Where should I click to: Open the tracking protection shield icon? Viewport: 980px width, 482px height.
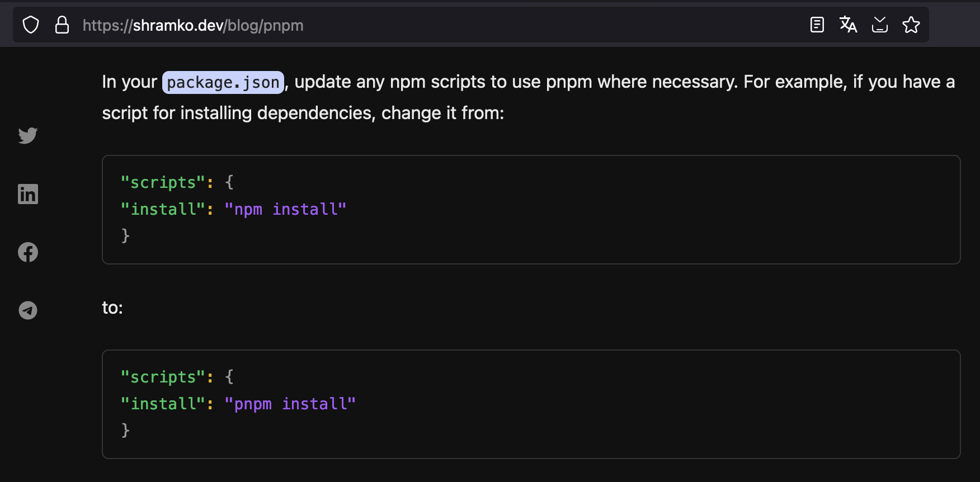coord(31,25)
